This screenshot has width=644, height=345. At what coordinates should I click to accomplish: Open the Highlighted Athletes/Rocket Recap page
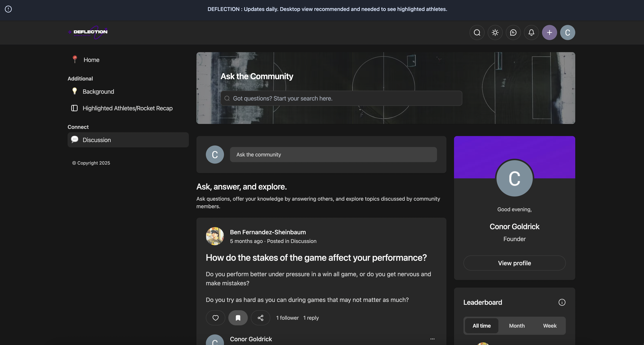[127, 108]
